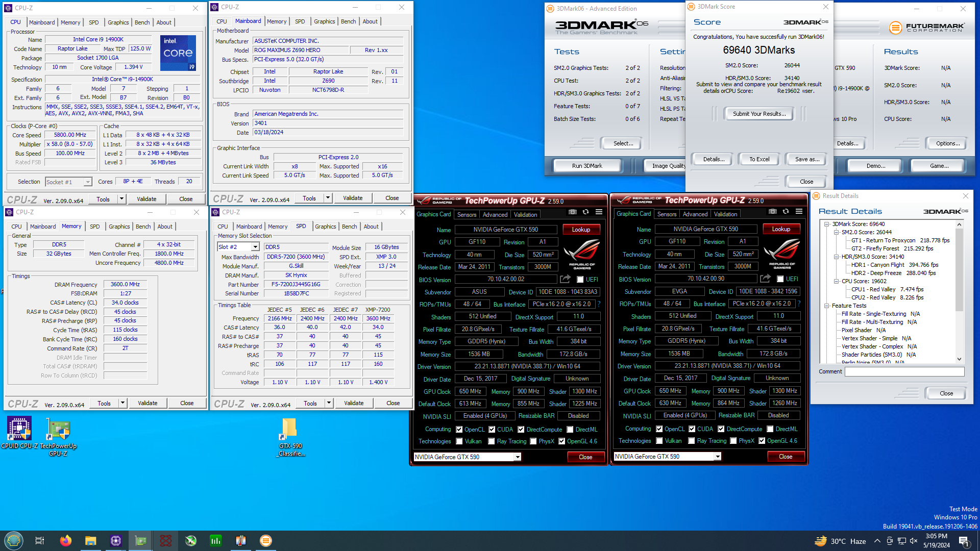
Task: Toggle DirectML checkbox in ASUS GPU-Z window
Action: tap(570, 430)
